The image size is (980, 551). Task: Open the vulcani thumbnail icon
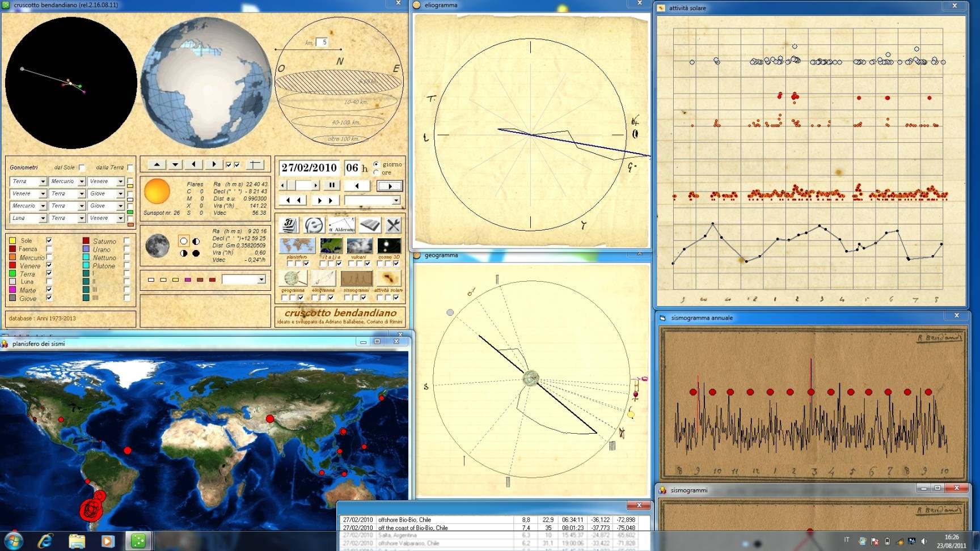click(359, 246)
